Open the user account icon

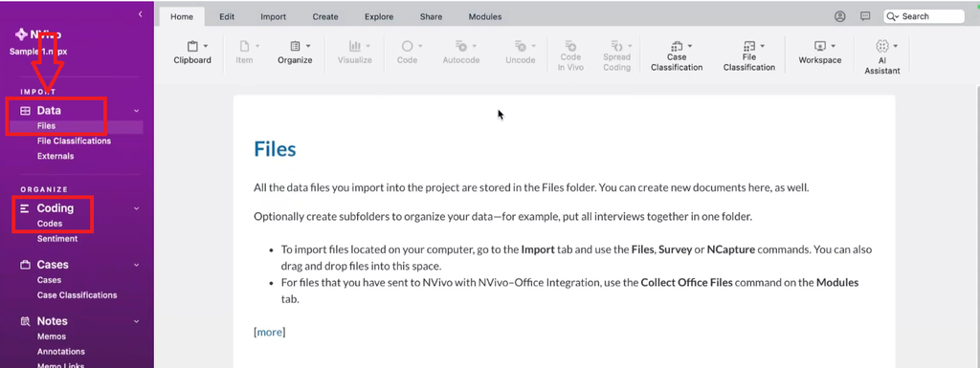pyautogui.click(x=840, y=17)
